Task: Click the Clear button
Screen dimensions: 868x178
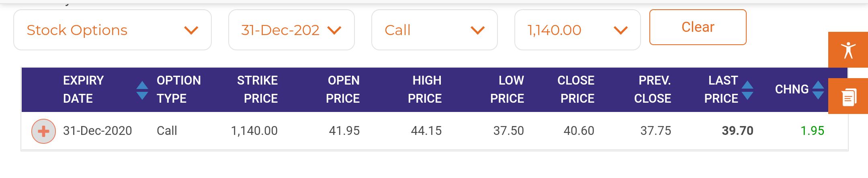Action: (698, 27)
